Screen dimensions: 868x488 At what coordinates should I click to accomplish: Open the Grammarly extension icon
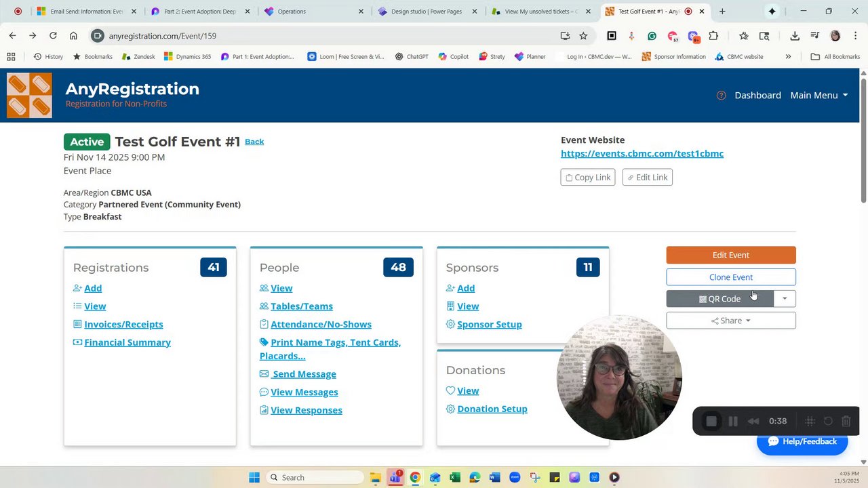(x=652, y=36)
